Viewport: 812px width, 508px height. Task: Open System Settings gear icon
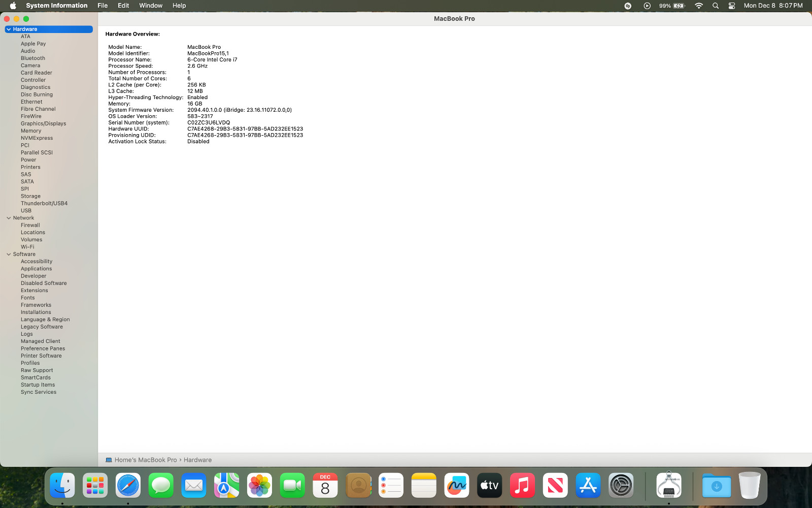tap(621, 486)
